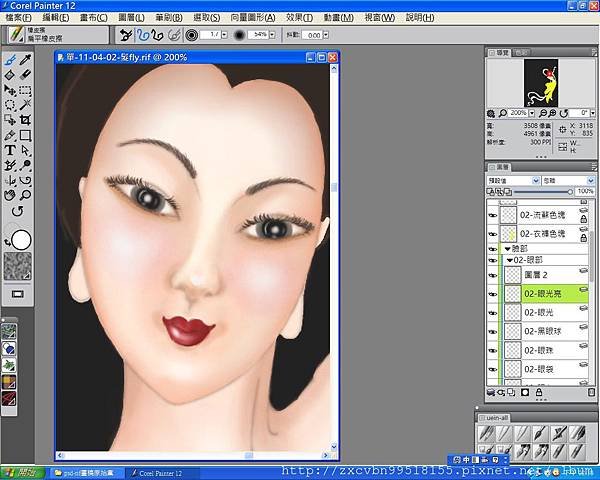Collapse the 臉部 layer group
The width and height of the screenshot is (600, 480).
click(x=508, y=249)
